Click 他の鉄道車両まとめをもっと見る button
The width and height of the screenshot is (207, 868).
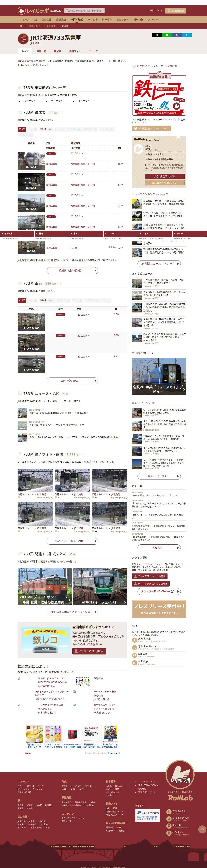(72, 612)
